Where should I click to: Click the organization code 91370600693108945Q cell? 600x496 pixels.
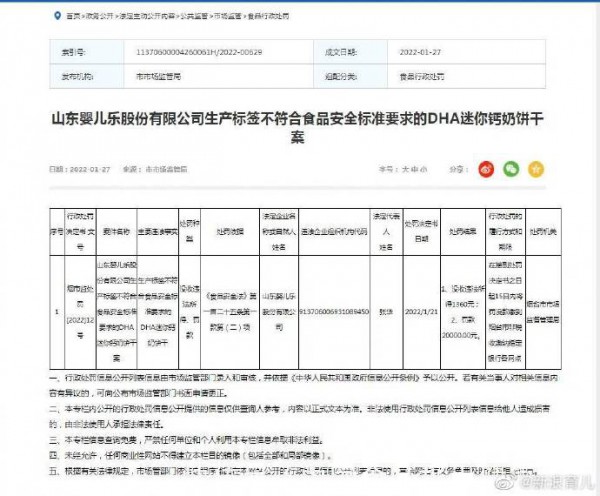click(334, 312)
